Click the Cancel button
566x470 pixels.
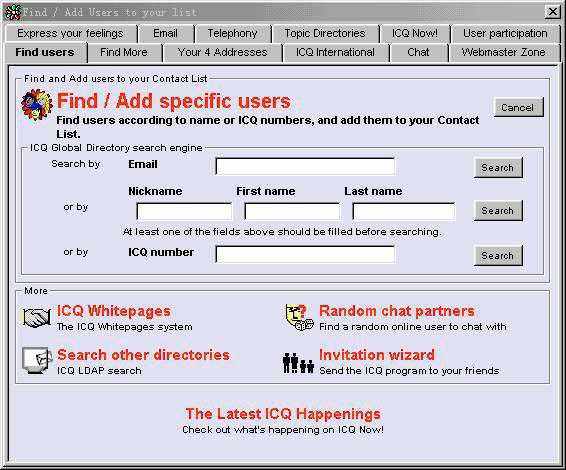[x=518, y=107]
